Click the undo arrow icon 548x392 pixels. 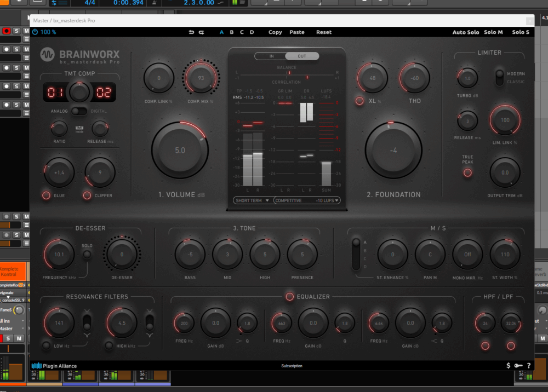191,32
